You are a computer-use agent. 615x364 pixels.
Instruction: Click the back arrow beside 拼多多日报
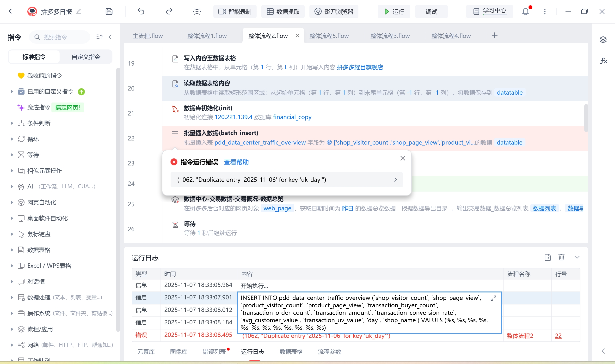point(10,11)
